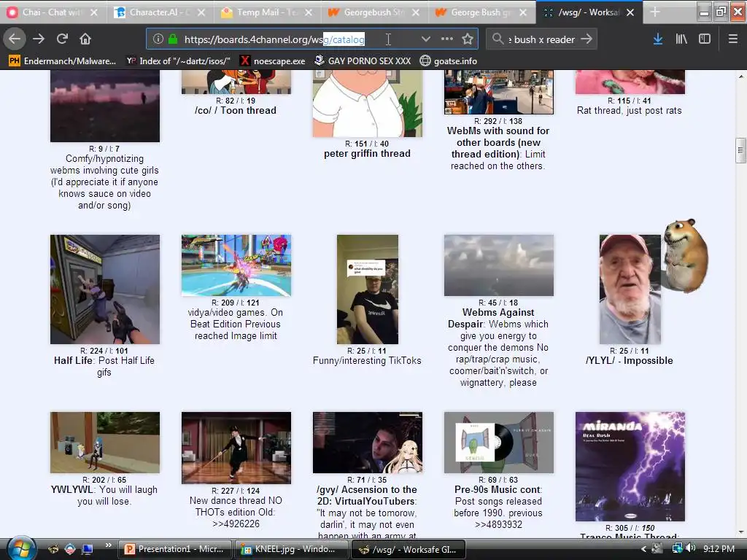Click the volume speaker tray icon
Image resolution: width=747 pixels, height=560 pixels.
tap(690, 548)
